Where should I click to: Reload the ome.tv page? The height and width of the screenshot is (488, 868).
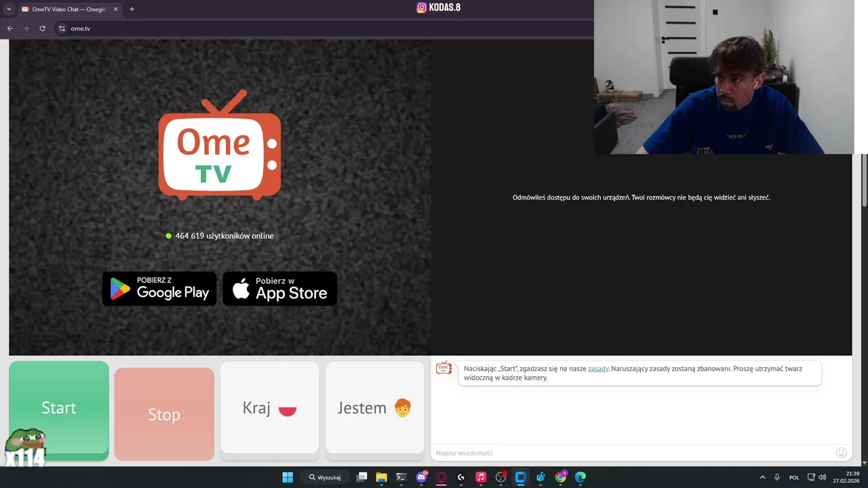[42, 28]
